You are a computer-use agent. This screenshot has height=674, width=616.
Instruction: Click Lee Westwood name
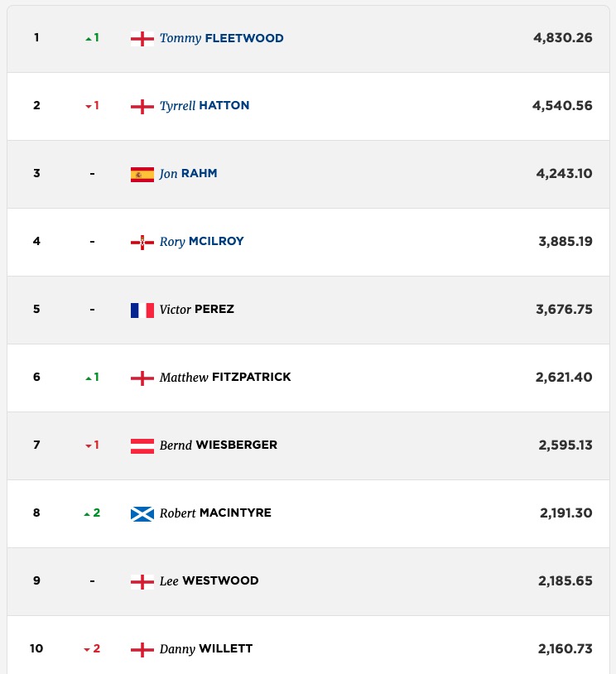coord(209,581)
